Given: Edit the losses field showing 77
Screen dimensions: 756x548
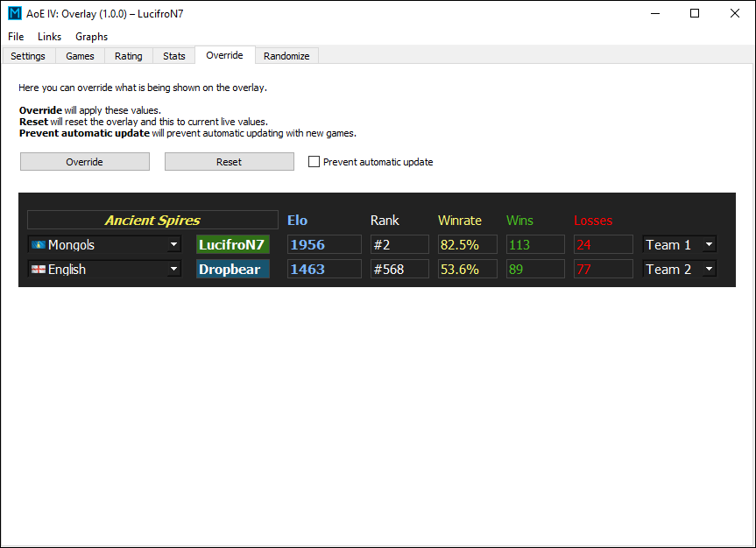Looking at the screenshot, I should coord(604,270).
